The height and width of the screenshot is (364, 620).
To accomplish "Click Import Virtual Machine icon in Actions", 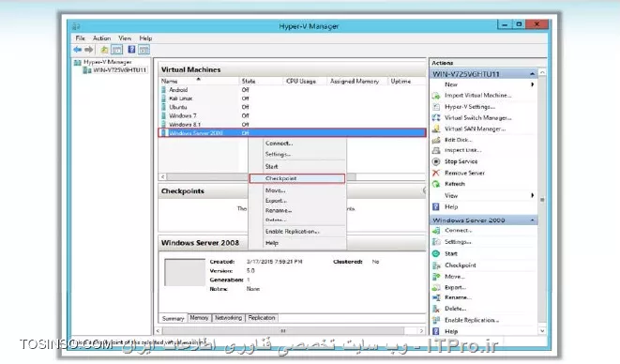I will pyautogui.click(x=436, y=96).
